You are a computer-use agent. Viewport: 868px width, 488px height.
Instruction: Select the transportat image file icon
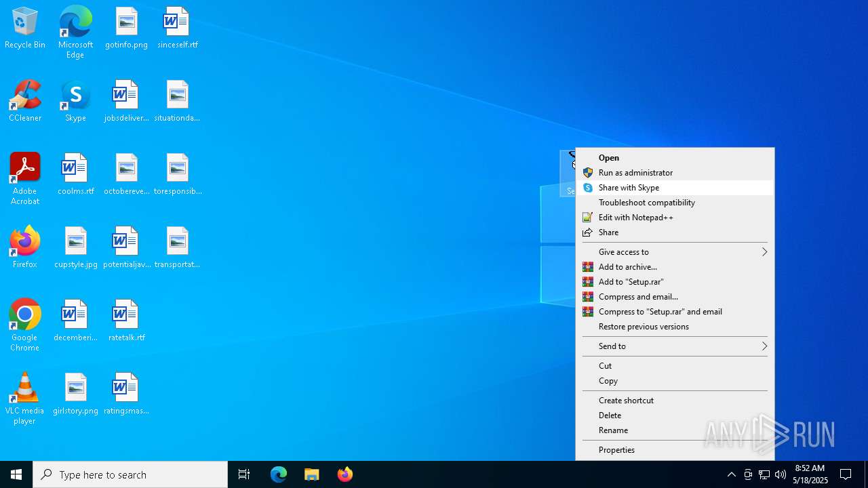click(x=177, y=248)
